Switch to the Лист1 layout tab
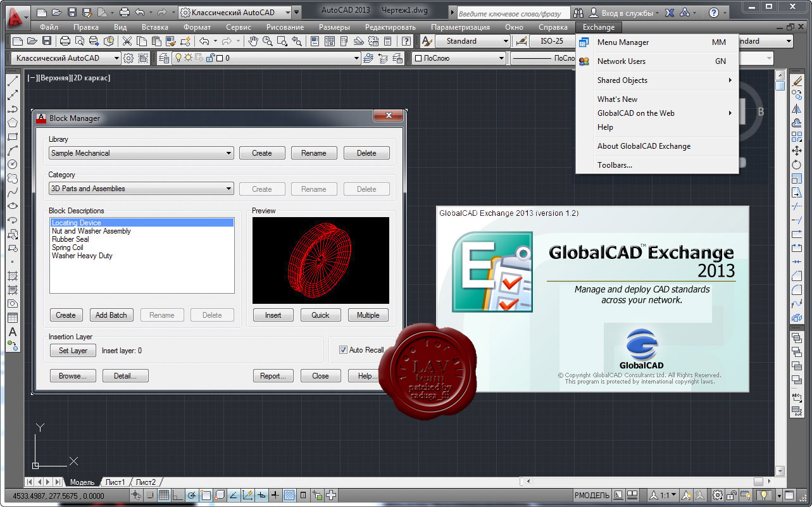This screenshot has width=812, height=507. (x=115, y=482)
